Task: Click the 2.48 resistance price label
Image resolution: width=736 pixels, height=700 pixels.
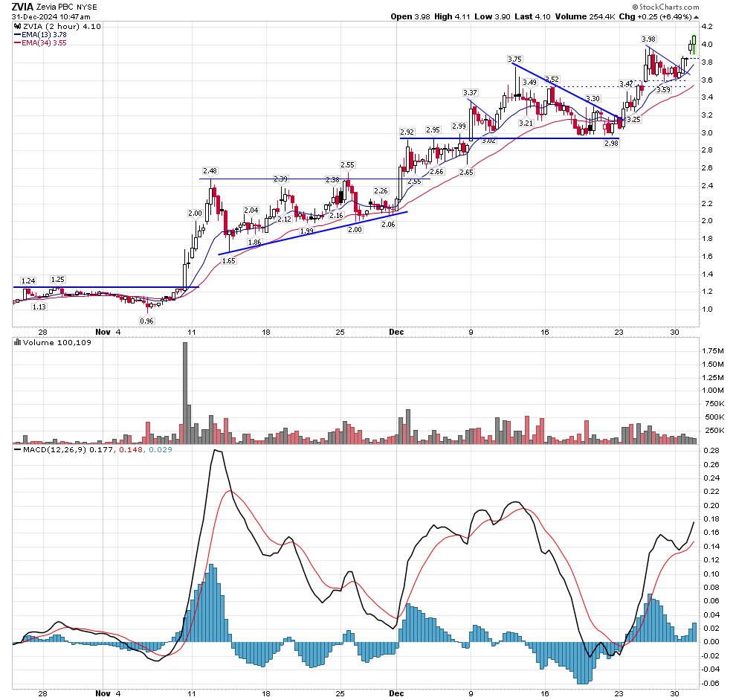Action: pyautogui.click(x=211, y=171)
